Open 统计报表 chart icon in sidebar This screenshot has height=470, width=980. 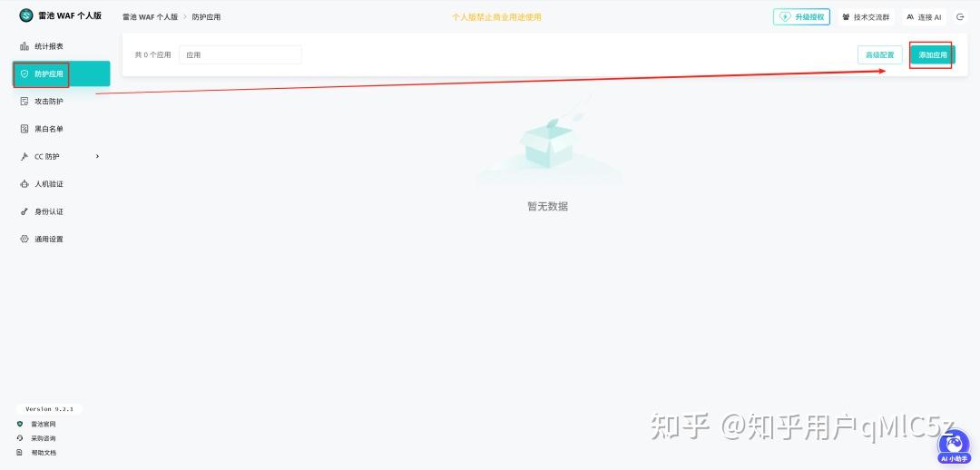24,46
